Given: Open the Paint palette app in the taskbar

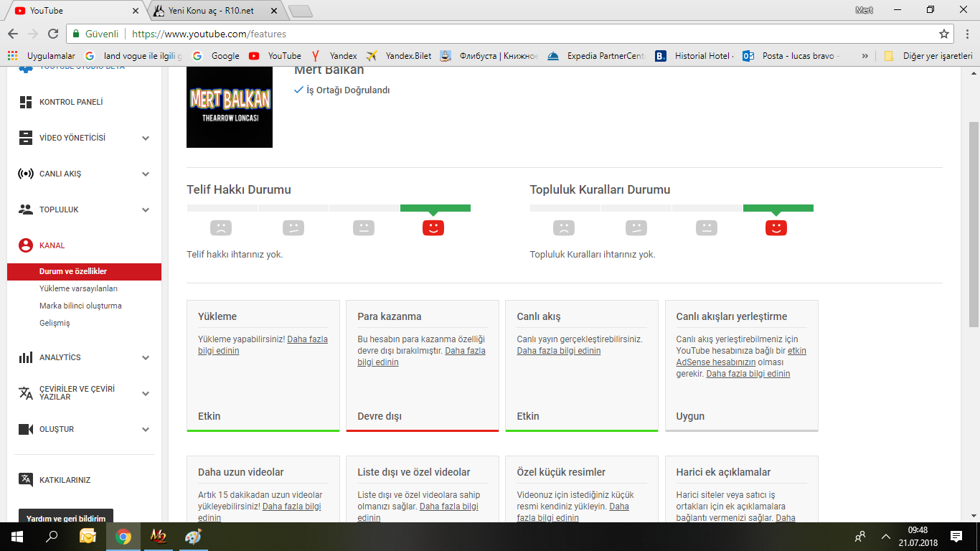Looking at the screenshot, I should tap(194, 536).
